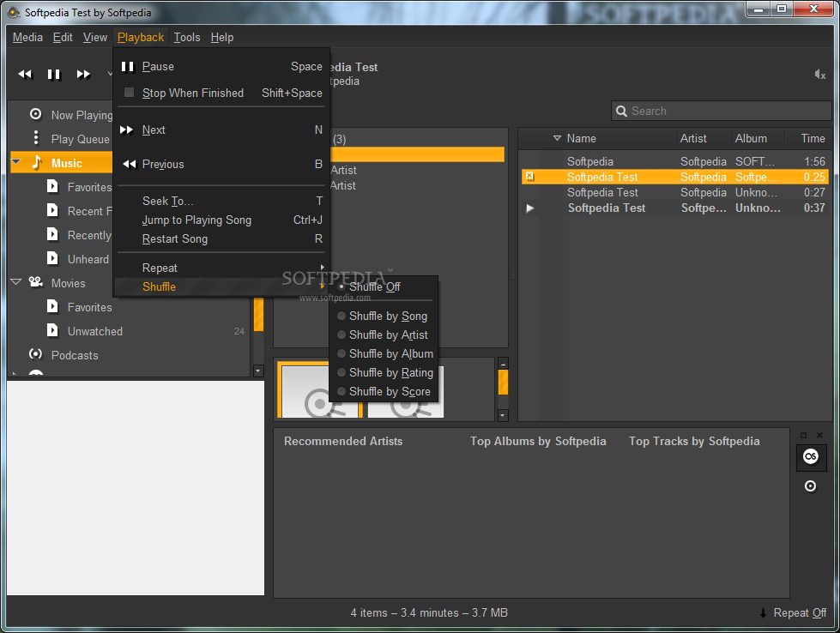
Task: Choose Restart Song entry
Action: pos(221,238)
